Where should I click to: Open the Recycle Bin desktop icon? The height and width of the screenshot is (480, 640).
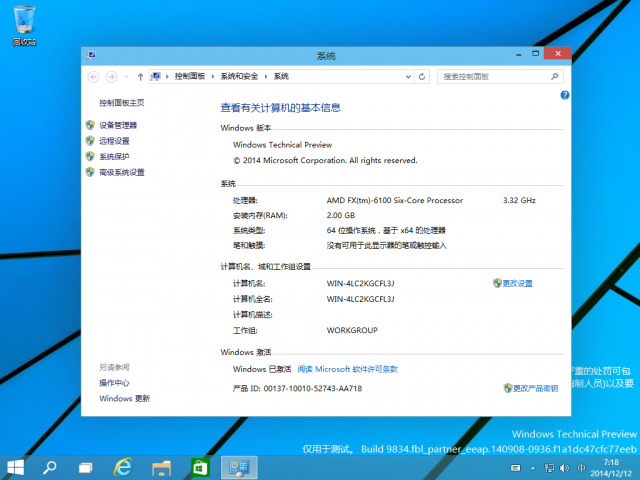pos(24,25)
